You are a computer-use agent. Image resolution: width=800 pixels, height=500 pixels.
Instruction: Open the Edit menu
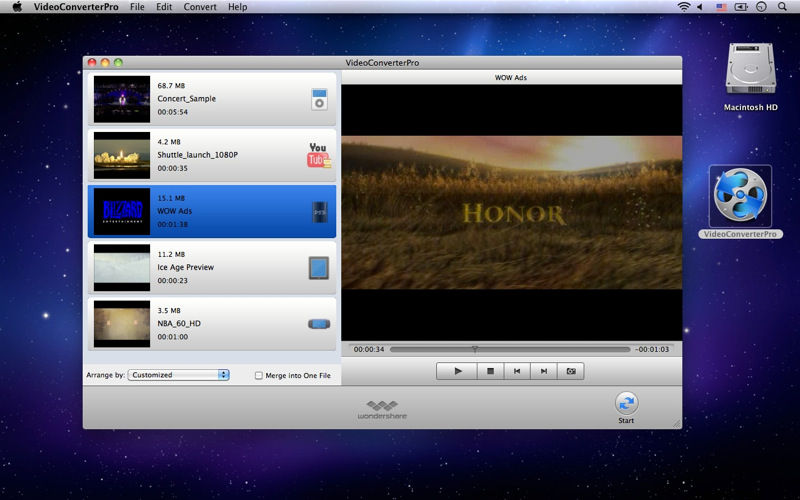click(164, 7)
